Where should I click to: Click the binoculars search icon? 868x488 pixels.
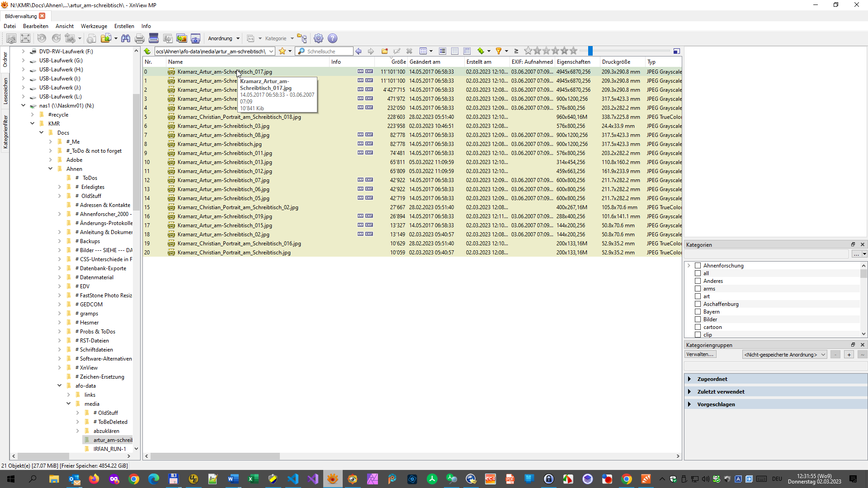[x=126, y=38]
